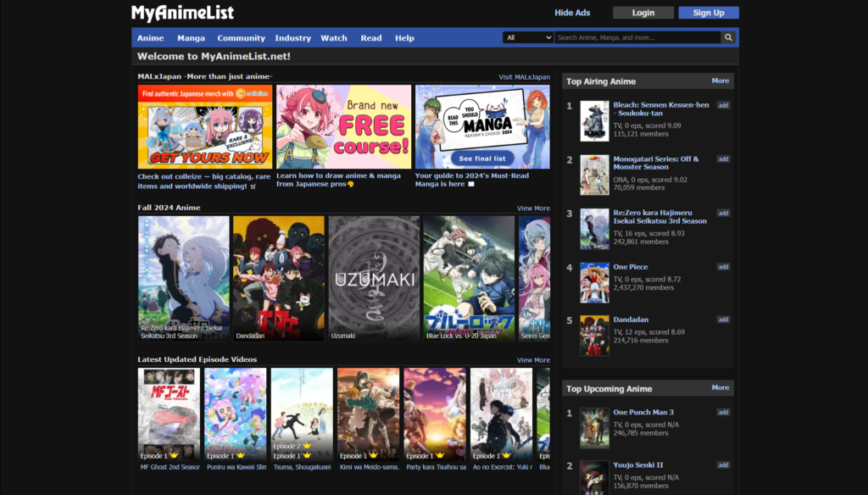Open the Industry menu
The width and height of the screenshot is (868, 495).
292,38
